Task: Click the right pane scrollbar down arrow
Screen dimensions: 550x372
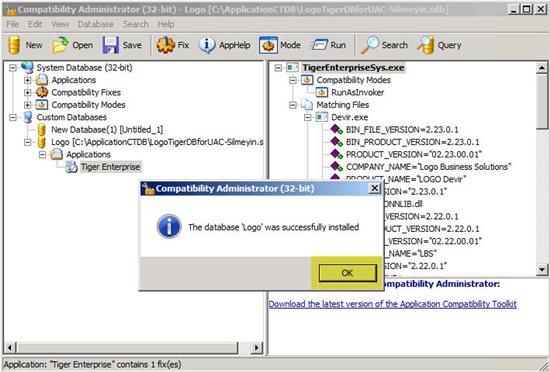Action: pos(542,269)
